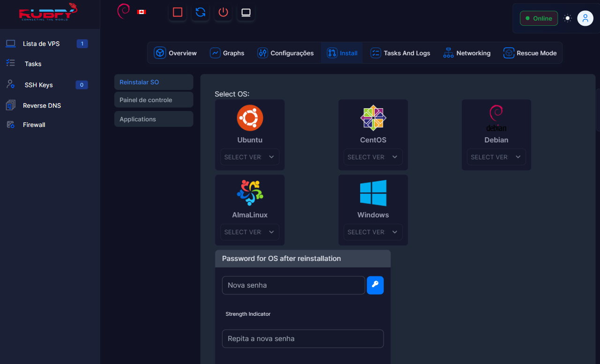Screen dimensions: 600x364
Task: Click the Debian swirl icon in header
Action: pos(123,11)
